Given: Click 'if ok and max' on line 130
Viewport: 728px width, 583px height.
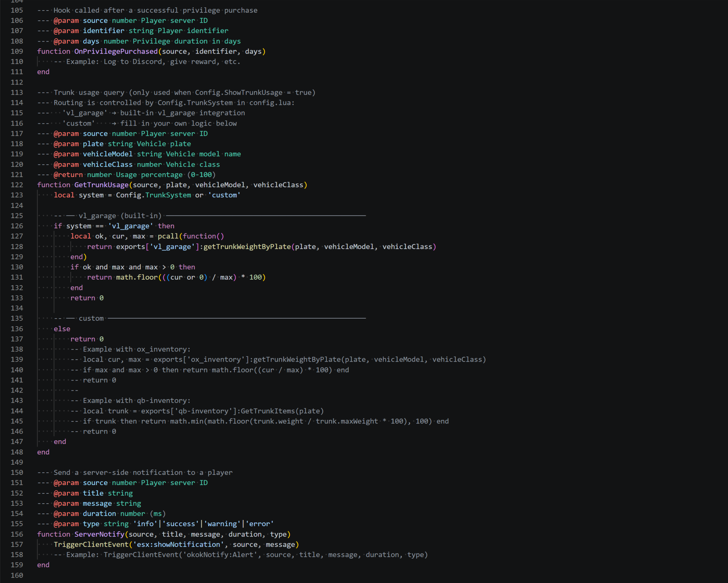Looking at the screenshot, I should (x=97, y=267).
